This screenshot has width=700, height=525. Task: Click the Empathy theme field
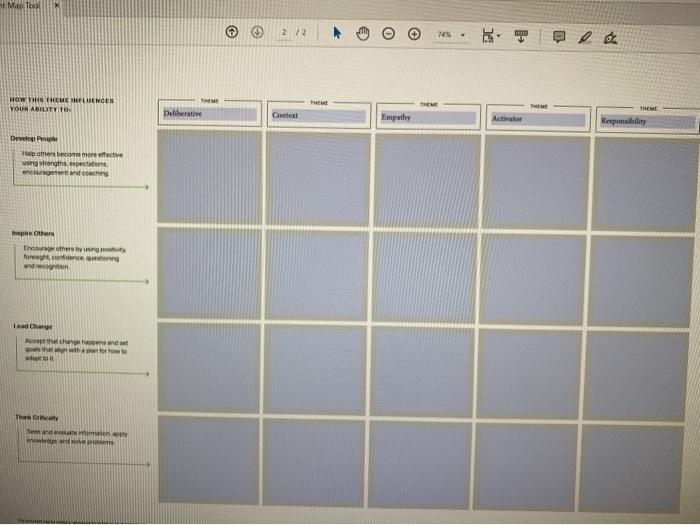point(428,117)
